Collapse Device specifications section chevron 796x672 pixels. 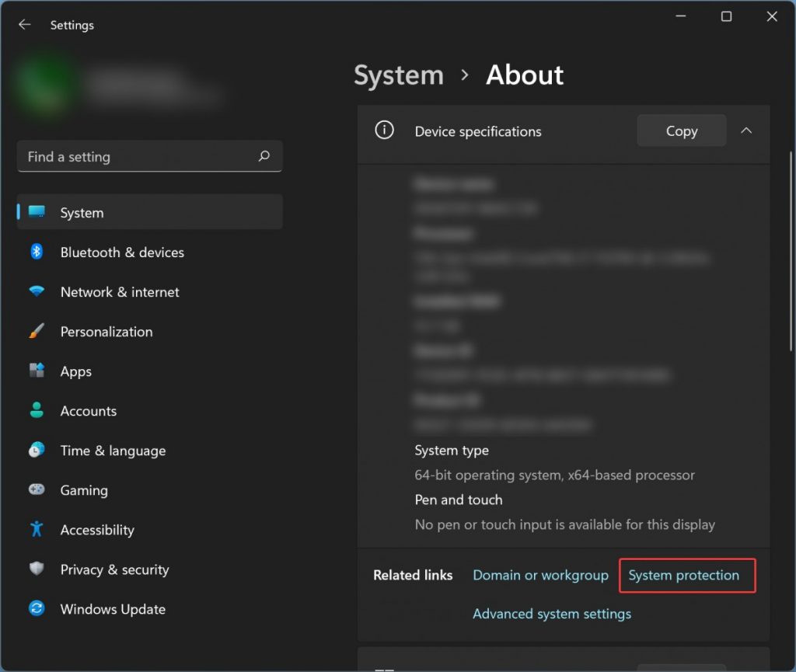746,131
